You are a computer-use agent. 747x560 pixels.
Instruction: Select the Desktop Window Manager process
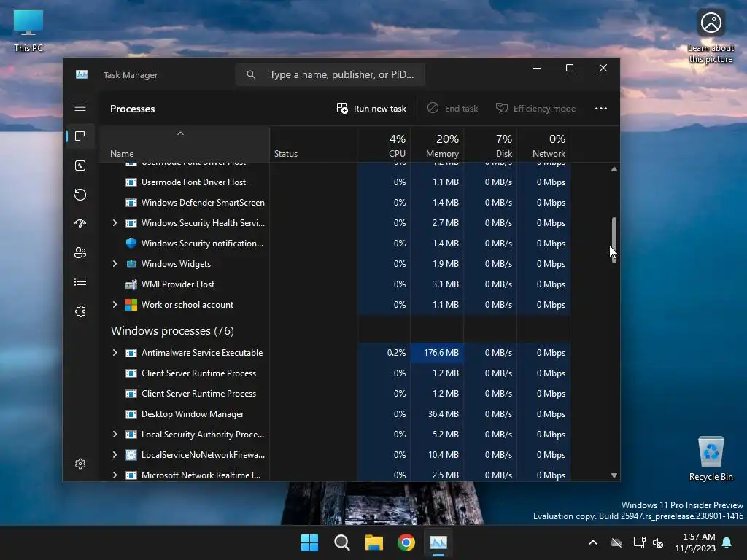coord(335,414)
